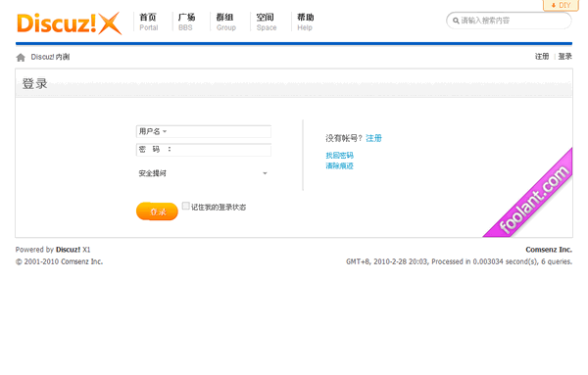Expand the 安全提问 security question dropdown
Screen dimensions: 588x375
[204, 173]
